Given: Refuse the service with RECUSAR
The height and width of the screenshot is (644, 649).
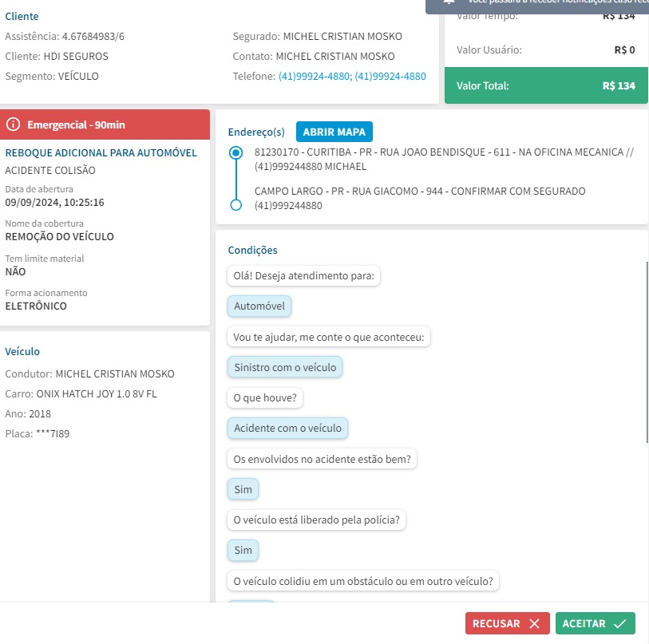Looking at the screenshot, I should pos(507,623).
